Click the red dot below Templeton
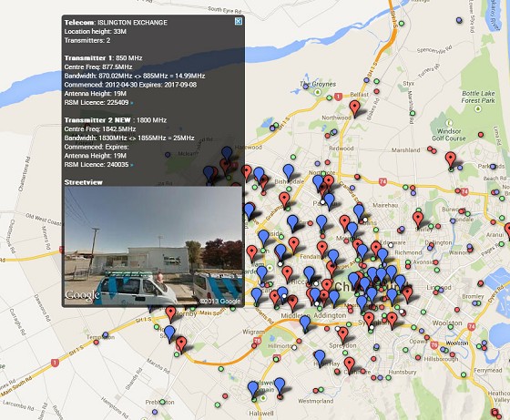 point(96,343)
